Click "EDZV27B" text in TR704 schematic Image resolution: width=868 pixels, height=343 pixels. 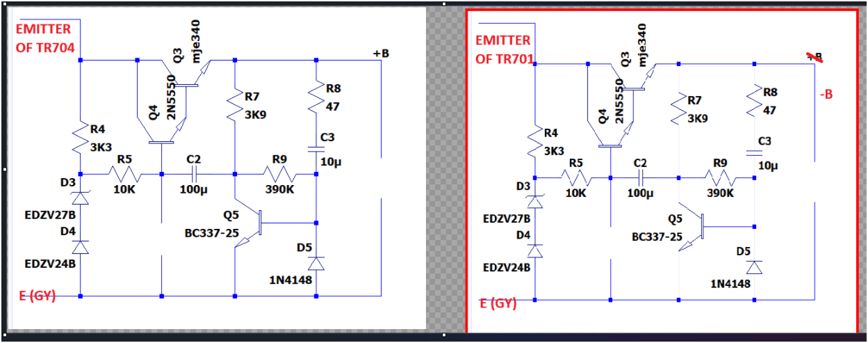click(50, 214)
